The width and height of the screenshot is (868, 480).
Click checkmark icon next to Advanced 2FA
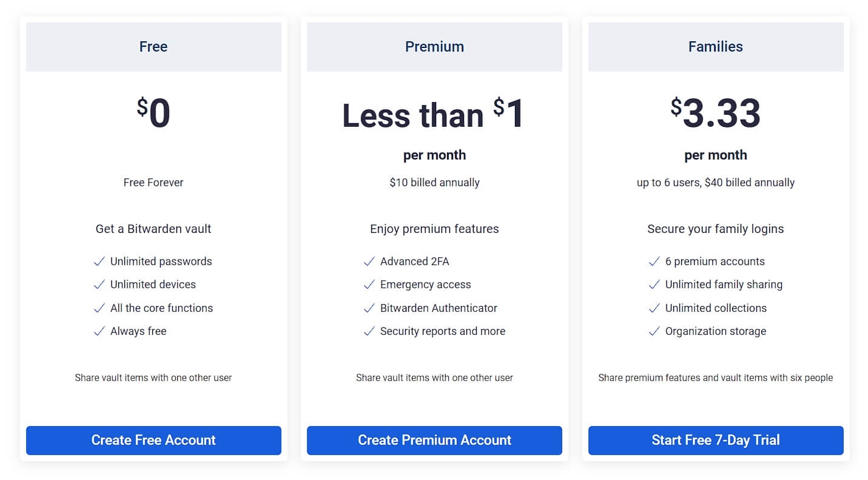369,262
